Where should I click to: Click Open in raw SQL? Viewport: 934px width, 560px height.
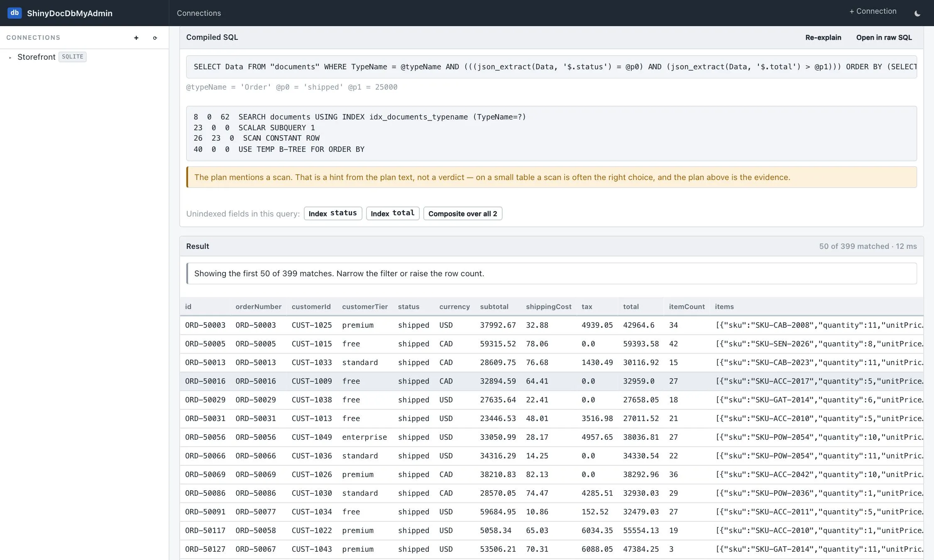coord(884,37)
